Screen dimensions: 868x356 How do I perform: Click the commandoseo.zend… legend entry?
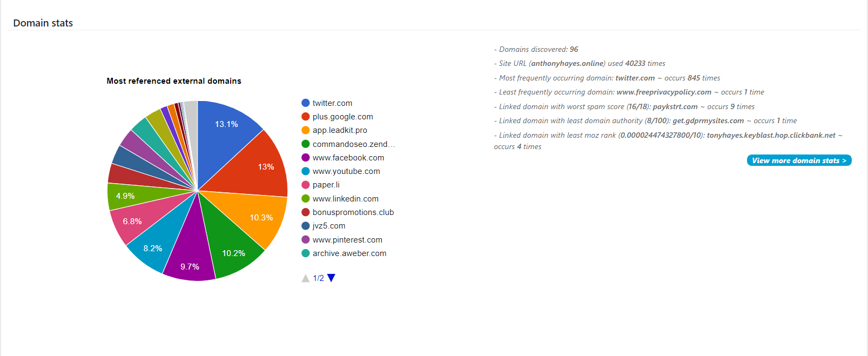pyautogui.click(x=348, y=144)
